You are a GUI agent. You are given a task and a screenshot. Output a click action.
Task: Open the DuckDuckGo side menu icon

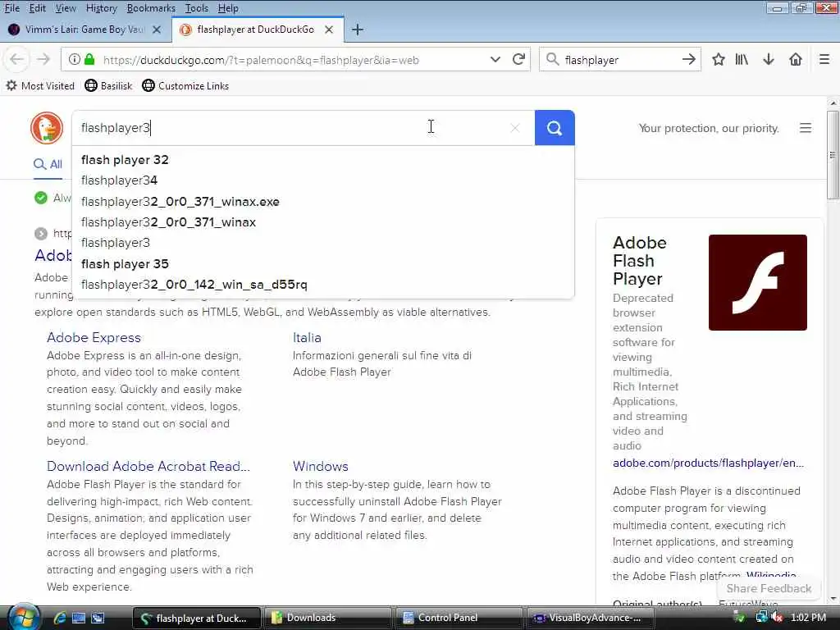[x=806, y=128]
